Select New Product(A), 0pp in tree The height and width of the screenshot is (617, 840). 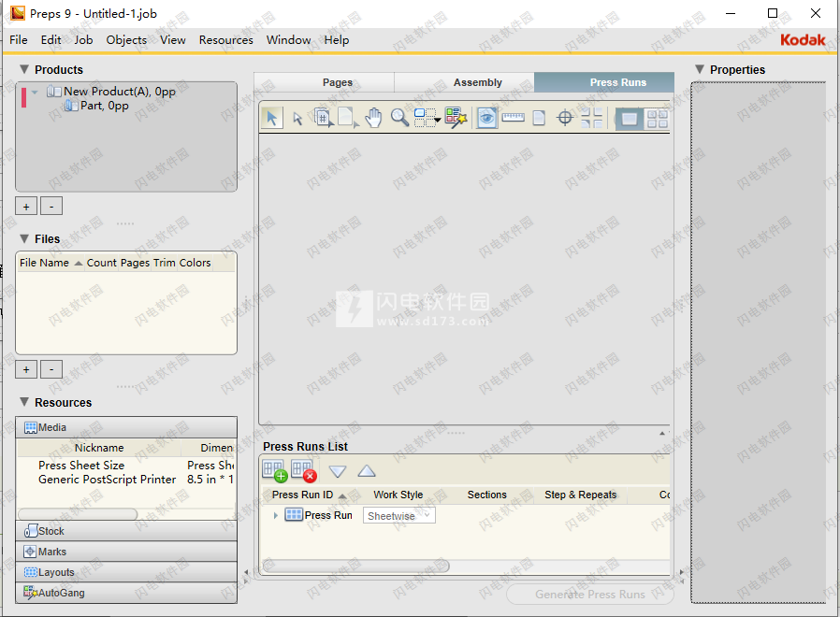pos(120,92)
